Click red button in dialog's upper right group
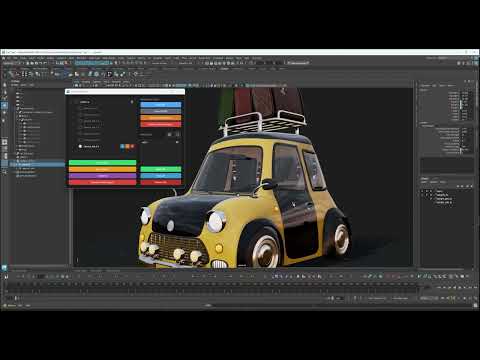The image size is (480, 360). point(160,124)
